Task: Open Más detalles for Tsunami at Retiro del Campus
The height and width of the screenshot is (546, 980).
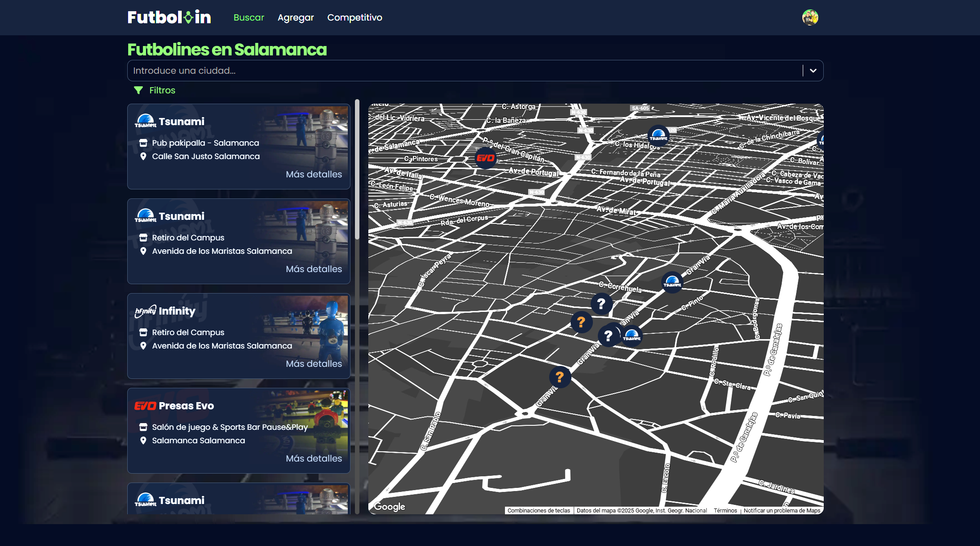Action: [314, 269]
